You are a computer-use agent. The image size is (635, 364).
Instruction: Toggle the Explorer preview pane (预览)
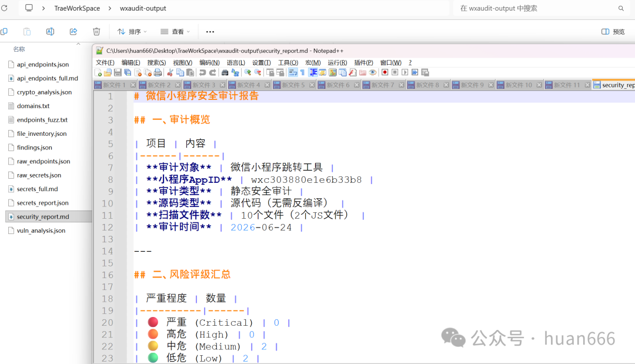613,32
